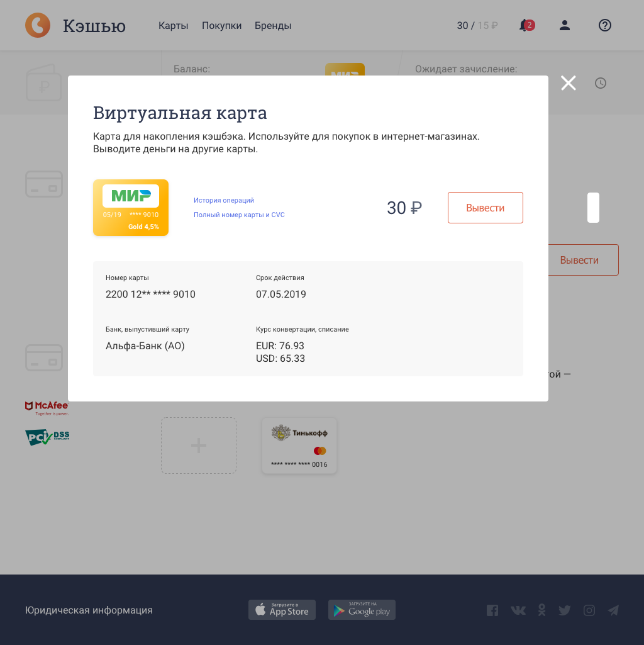Click the USD: 65.33 rate
The width and height of the screenshot is (644, 645).
[x=280, y=358]
